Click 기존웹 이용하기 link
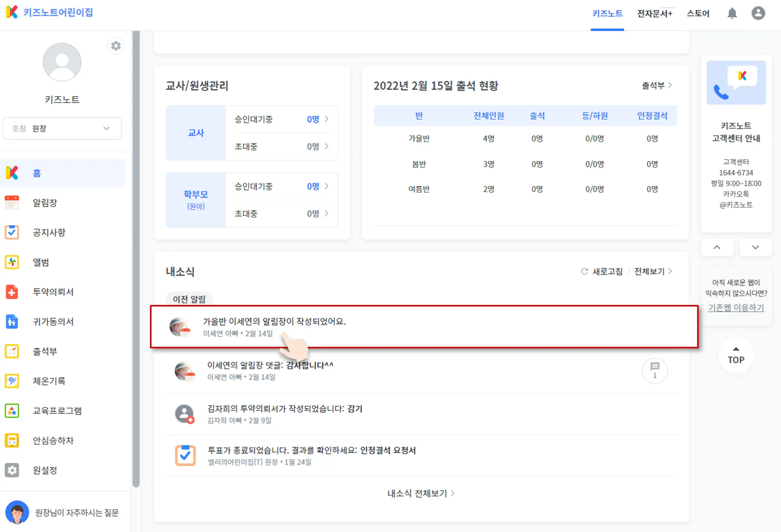 click(x=736, y=308)
